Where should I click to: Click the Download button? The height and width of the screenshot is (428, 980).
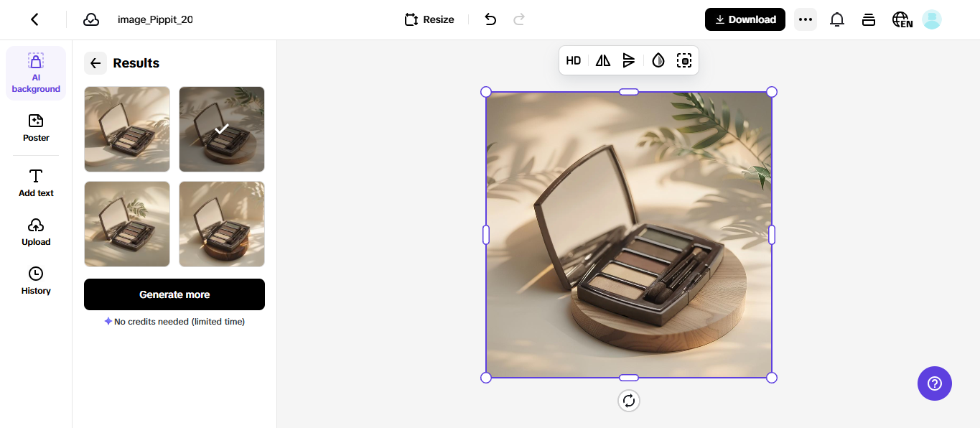(745, 19)
